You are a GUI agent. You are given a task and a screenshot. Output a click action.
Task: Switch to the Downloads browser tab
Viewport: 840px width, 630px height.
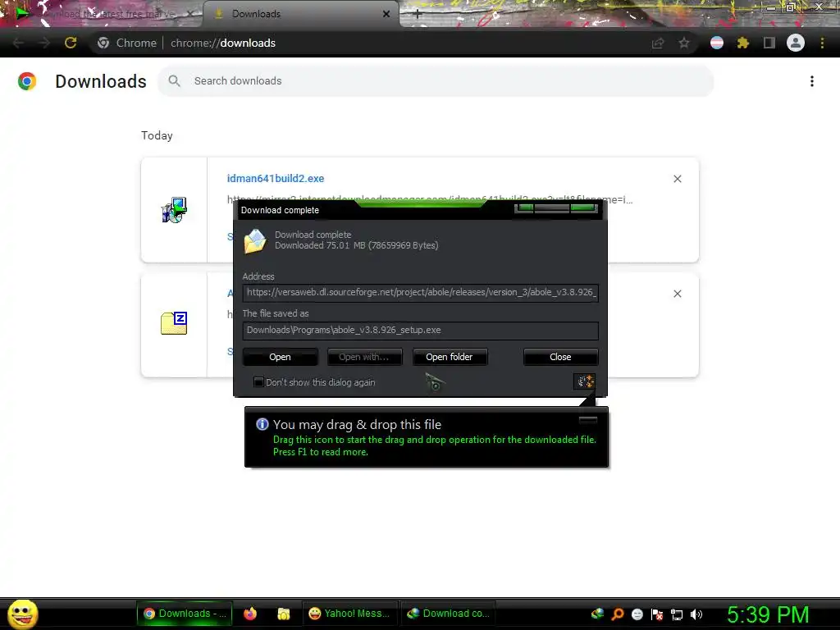pyautogui.click(x=300, y=14)
